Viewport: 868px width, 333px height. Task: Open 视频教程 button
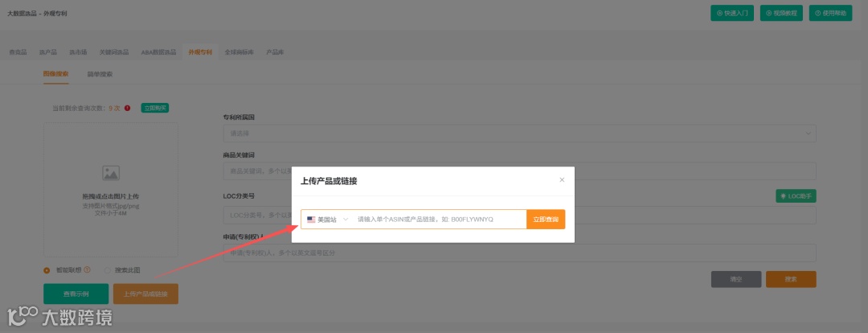pos(781,13)
